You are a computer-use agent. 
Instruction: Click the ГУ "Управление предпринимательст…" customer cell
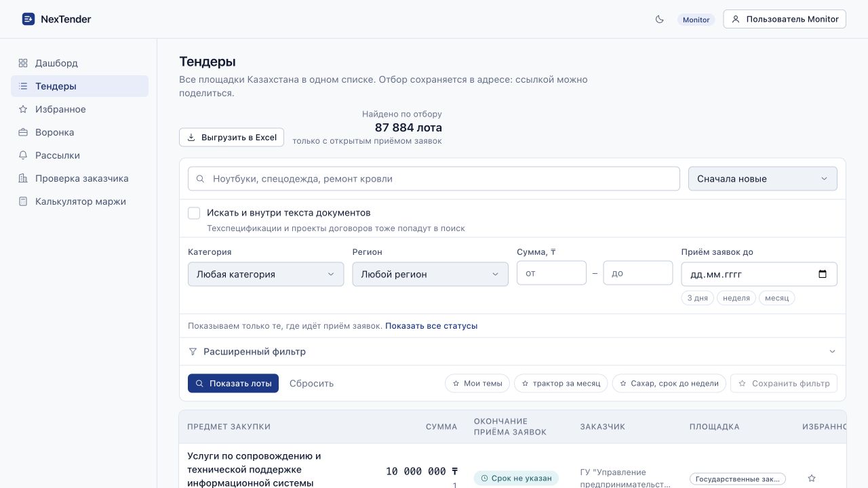coord(625,479)
